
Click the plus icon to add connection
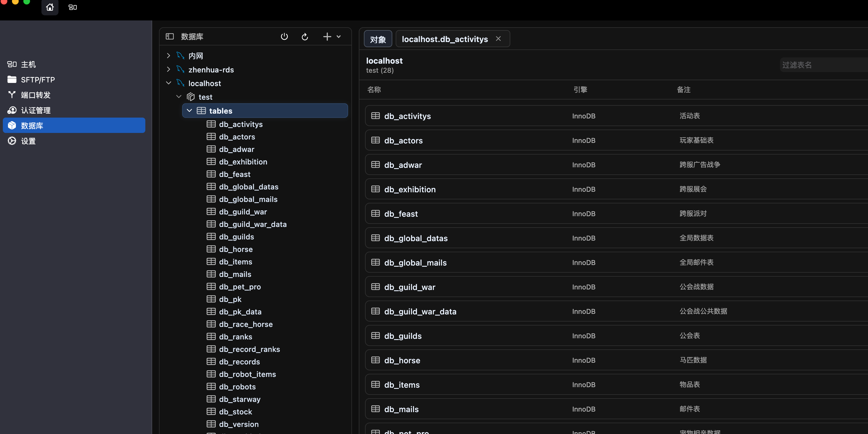click(x=327, y=36)
